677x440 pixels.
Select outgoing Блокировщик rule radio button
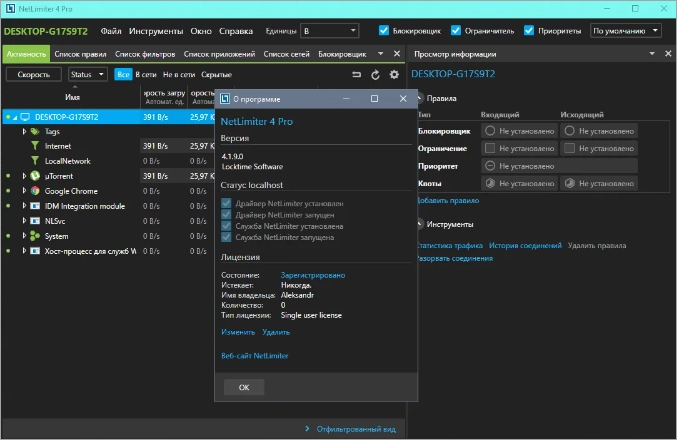(569, 131)
